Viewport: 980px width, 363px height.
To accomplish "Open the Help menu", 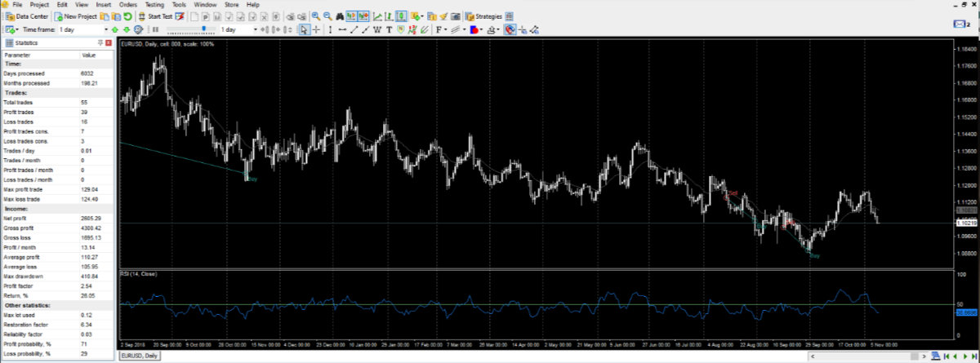I will coord(252,4).
